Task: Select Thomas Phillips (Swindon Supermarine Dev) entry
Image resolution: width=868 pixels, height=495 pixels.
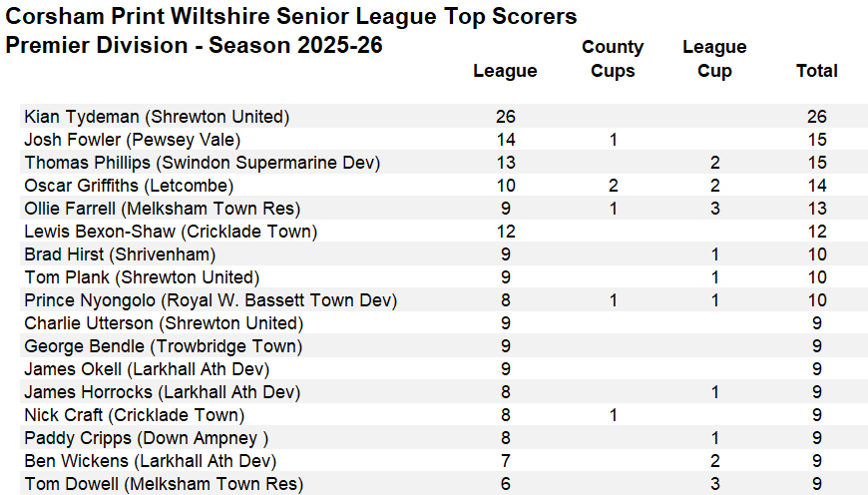Action: coord(202,163)
